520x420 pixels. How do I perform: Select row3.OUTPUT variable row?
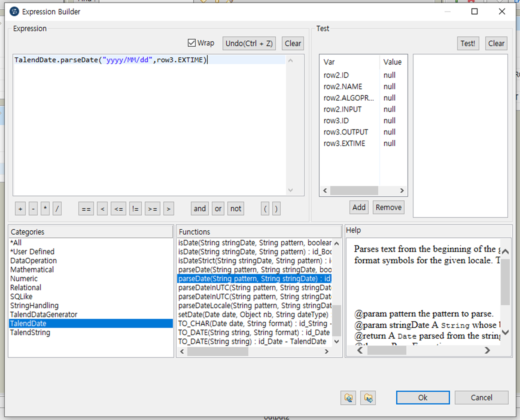point(363,132)
